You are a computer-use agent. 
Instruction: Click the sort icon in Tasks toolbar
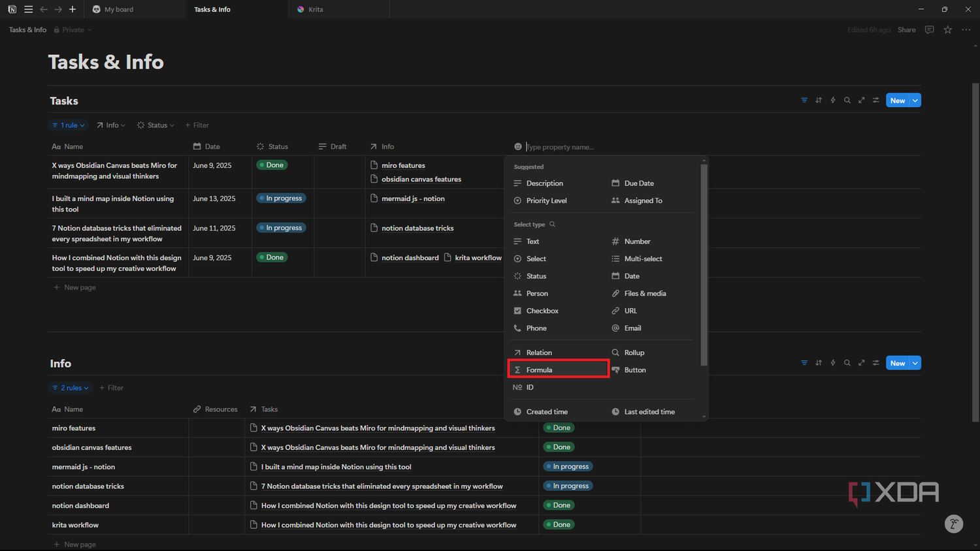pyautogui.click(x=819, y=101)
